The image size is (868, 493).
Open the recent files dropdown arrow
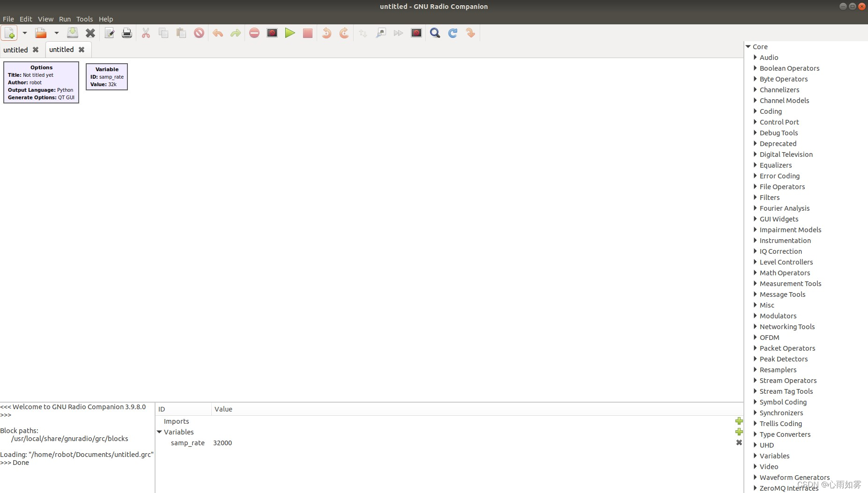pyautogui.click(x=57, y=33)
